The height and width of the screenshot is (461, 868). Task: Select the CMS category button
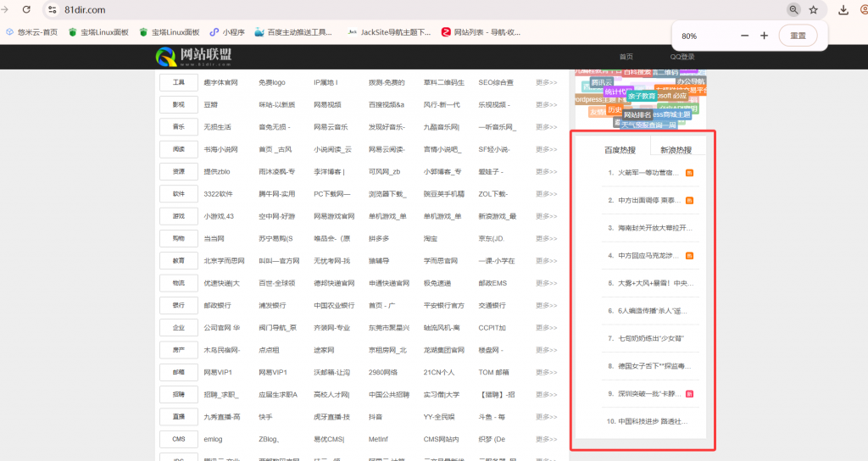[178, 440]
